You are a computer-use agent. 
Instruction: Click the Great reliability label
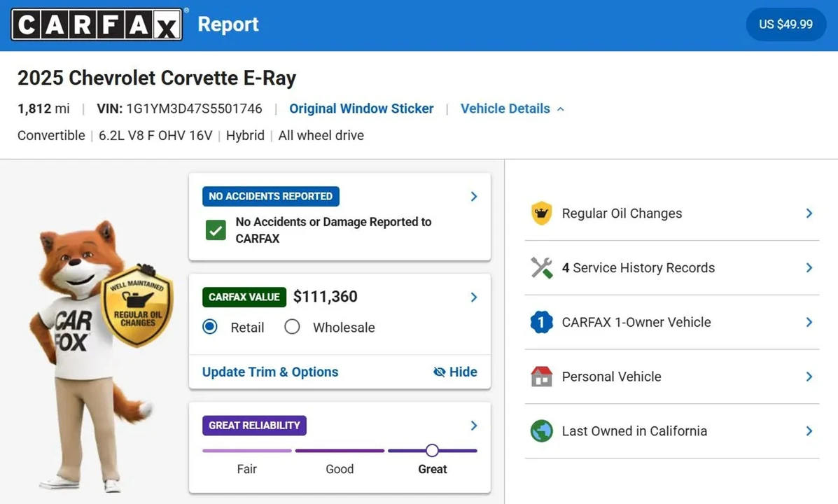click(x=433, y=469)
